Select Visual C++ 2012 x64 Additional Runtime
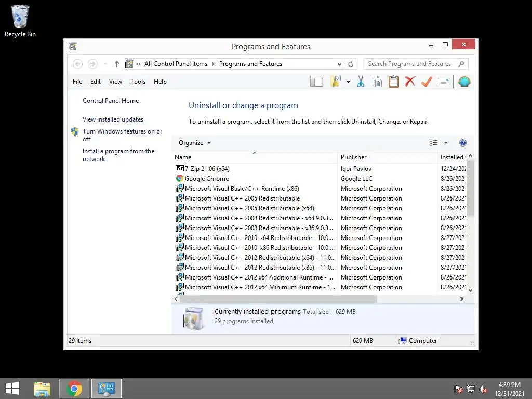 259,277
